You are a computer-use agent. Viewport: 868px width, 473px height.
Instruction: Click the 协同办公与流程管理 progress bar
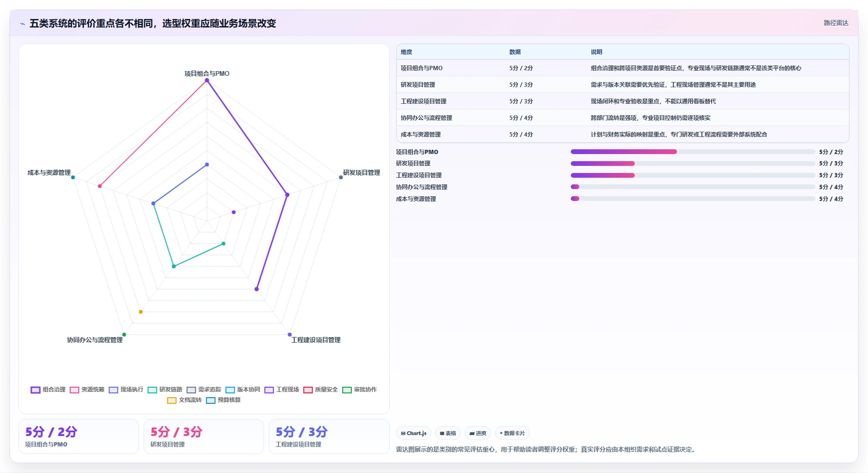(x=693, y=187)
